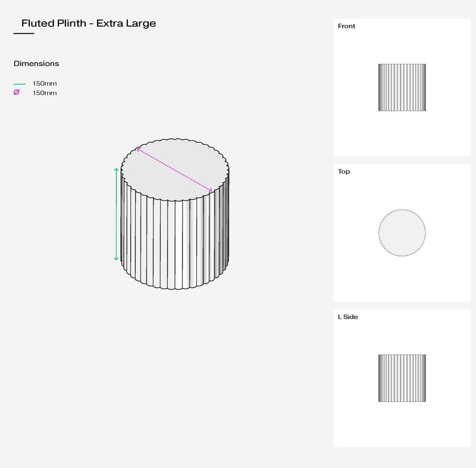
Task: Click the 'Dimensions' heading
Action: [36, 64]
